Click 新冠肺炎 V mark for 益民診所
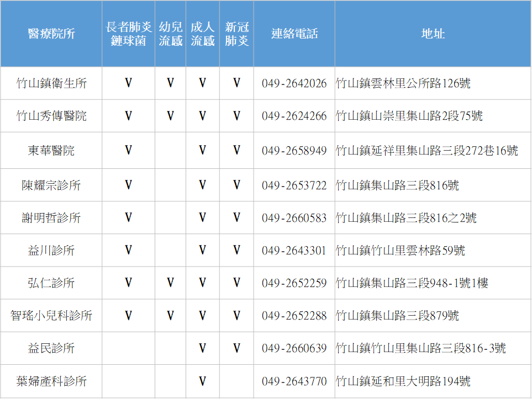The image size is (532, 399). 237,348
